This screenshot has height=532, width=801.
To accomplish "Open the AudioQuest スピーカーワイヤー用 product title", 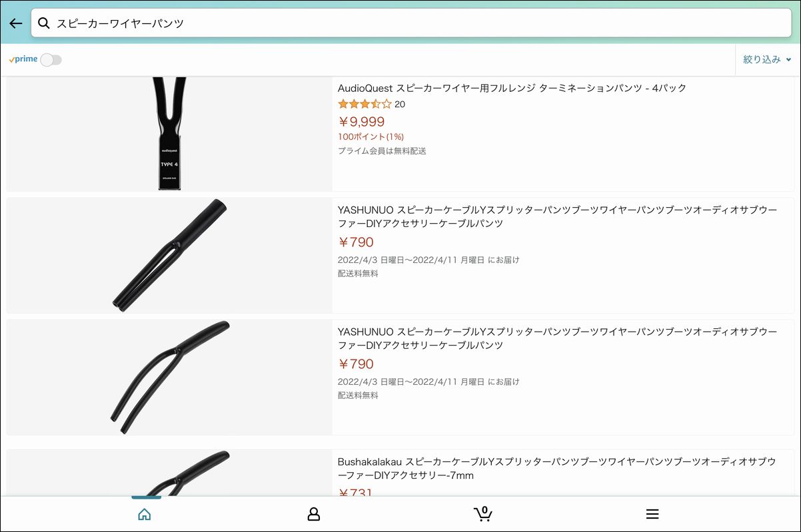I will [x=512, y=88].
